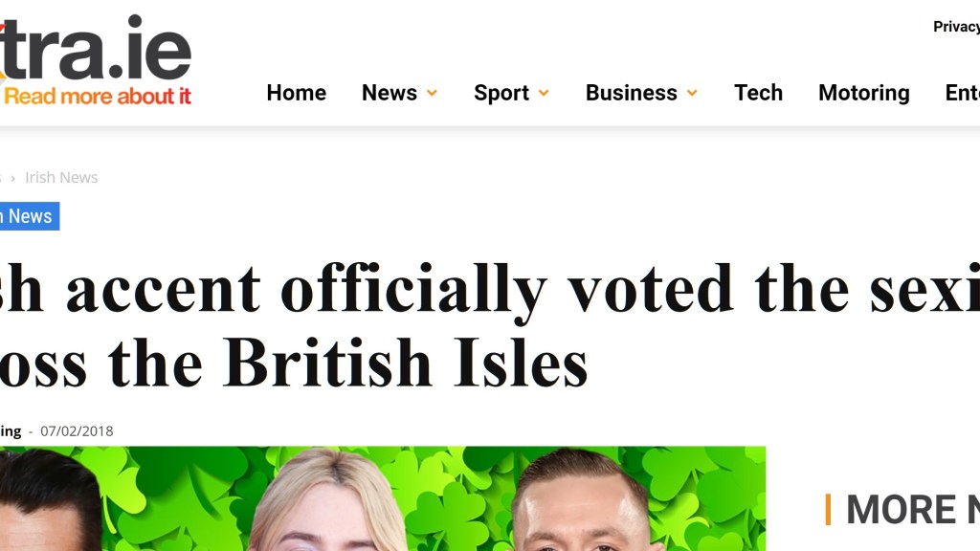Go to the Home menu item

tap(296, 93)
